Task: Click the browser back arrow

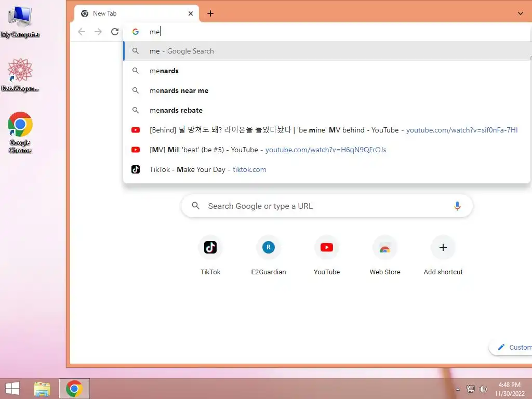Action: tap(82, 32)
